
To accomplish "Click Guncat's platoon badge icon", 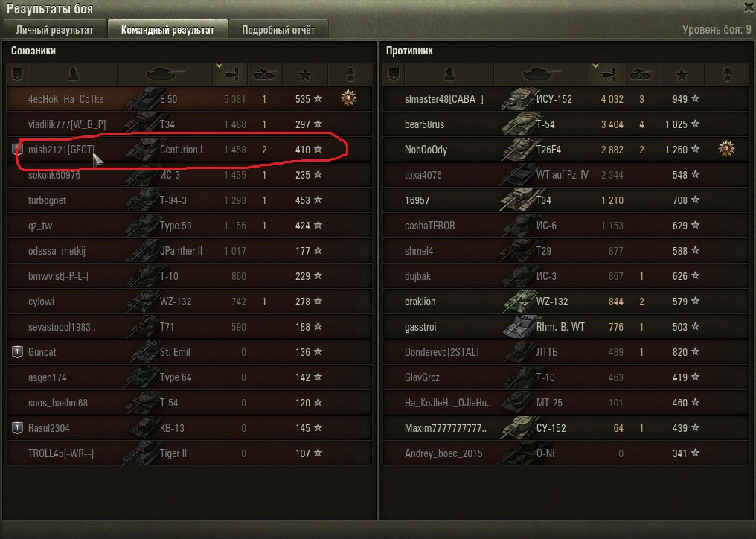I will [x=17, y=352].
